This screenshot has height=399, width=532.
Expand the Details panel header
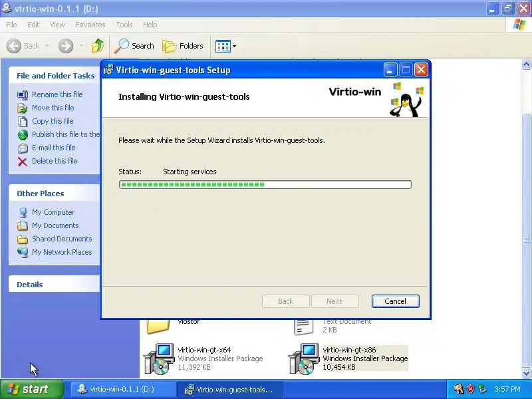(x=55, y=285)
